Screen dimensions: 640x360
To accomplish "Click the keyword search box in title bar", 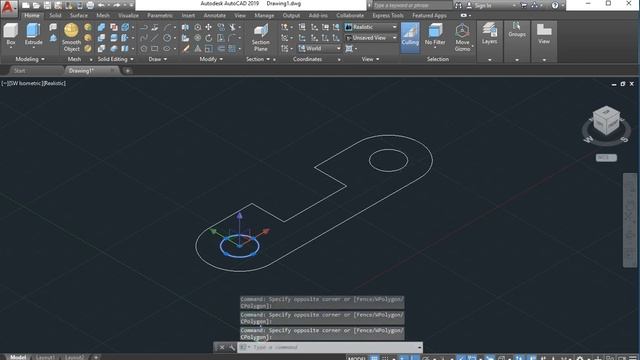I will point(411,5).
